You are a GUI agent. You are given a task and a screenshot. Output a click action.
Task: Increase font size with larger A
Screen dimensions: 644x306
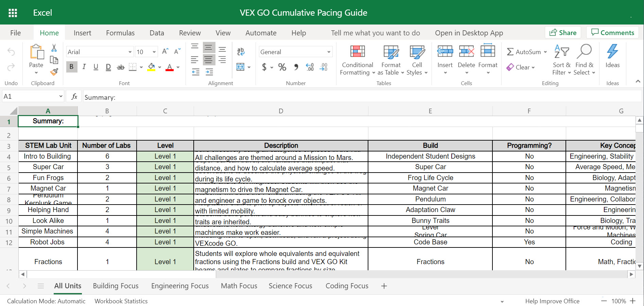165,51
